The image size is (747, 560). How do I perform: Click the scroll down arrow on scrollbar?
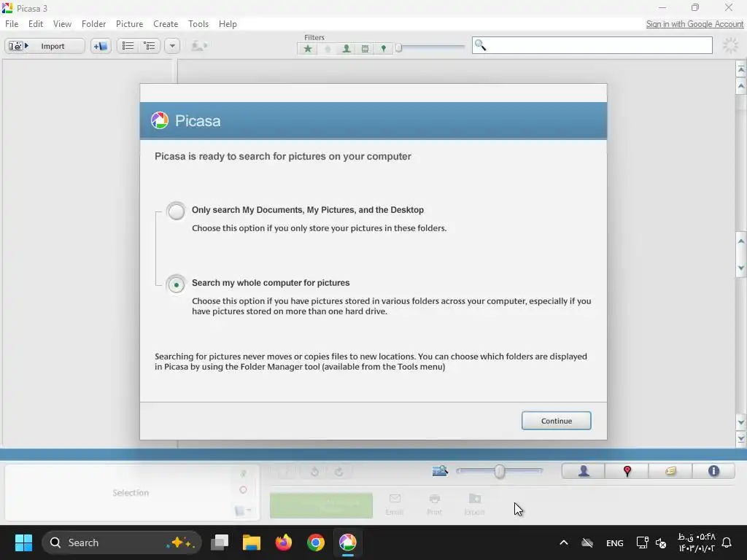[741, 422]
